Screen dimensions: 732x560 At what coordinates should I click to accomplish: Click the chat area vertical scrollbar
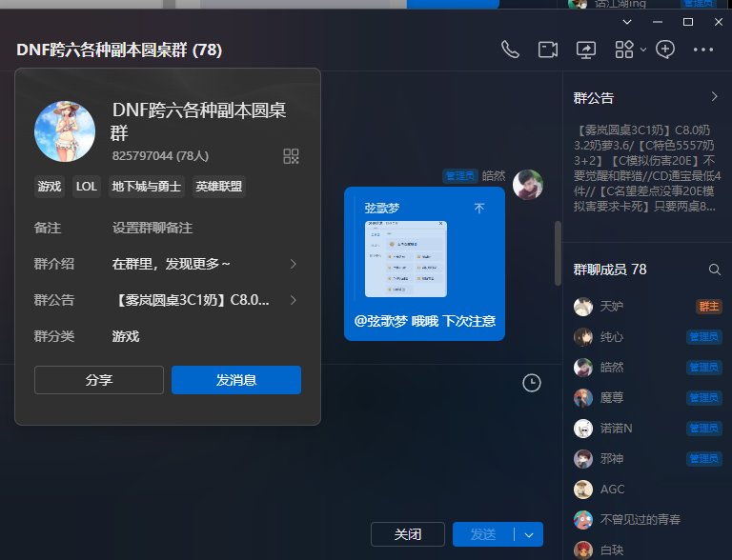(x=558, y=253)
